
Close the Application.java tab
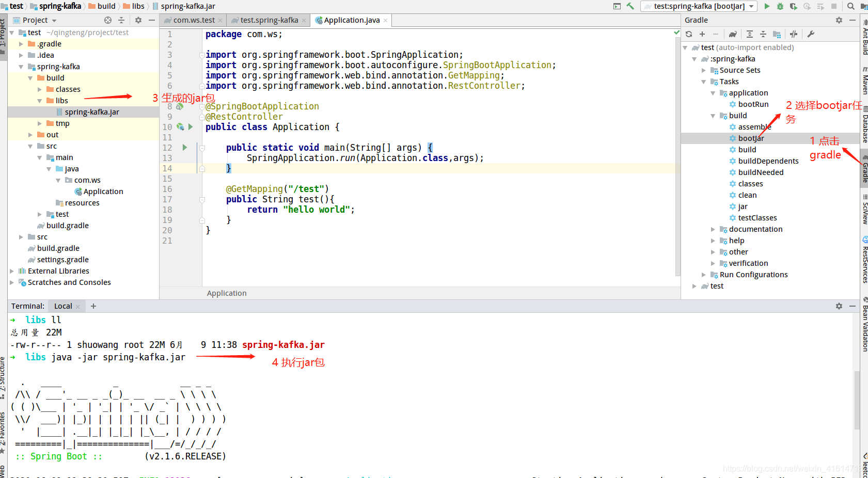(385, 21)
